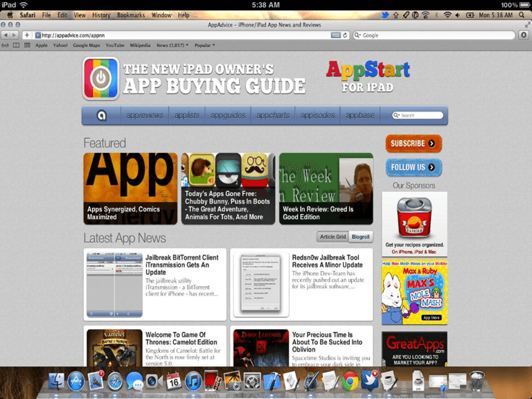Open the Window menu
The height and width of the screenshot is (399, 532).
[161, 15]
